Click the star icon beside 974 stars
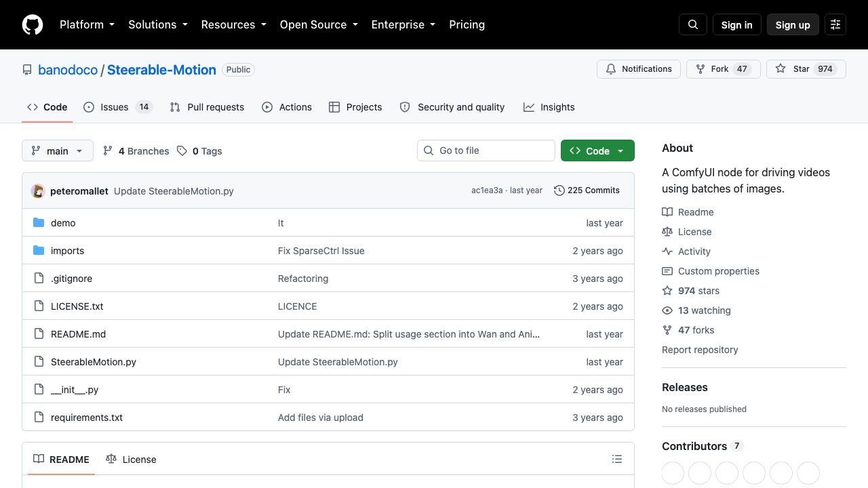868x488 pixels. pos(667,291)
